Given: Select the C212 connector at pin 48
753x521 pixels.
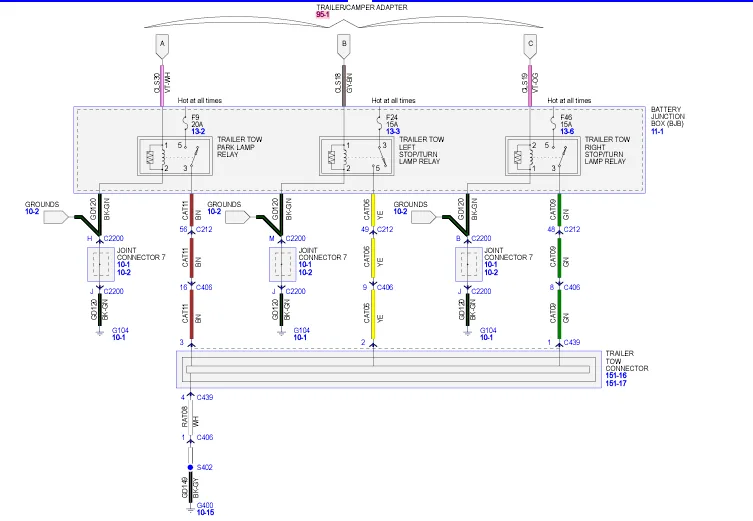Looking at the screenshot, I should (571, 230).
